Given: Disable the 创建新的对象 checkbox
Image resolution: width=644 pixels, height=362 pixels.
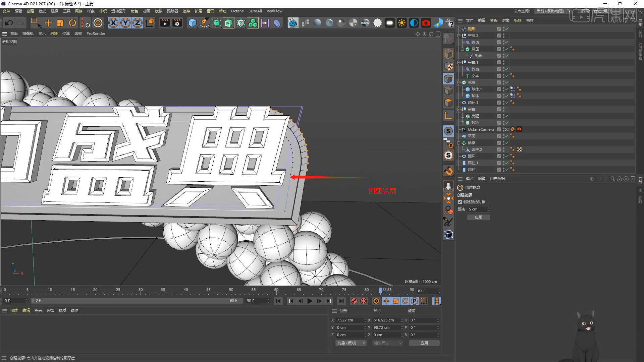Looking at the screenshot, I should [x=460, y=202].
